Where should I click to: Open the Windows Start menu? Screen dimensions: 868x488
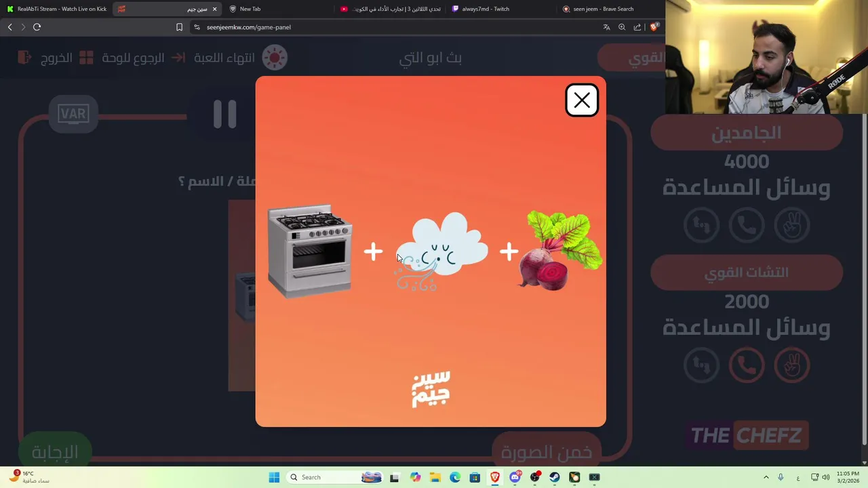(274, 477)
